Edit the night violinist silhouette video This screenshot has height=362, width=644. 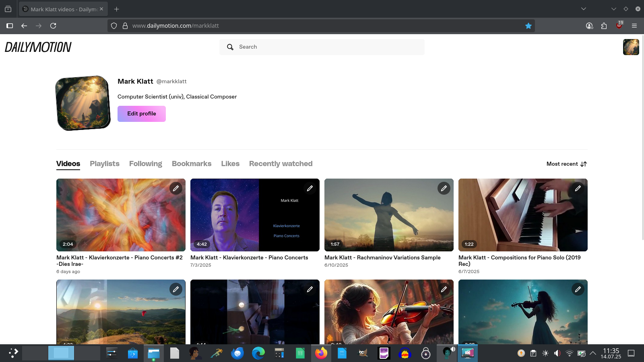[578, 289]
